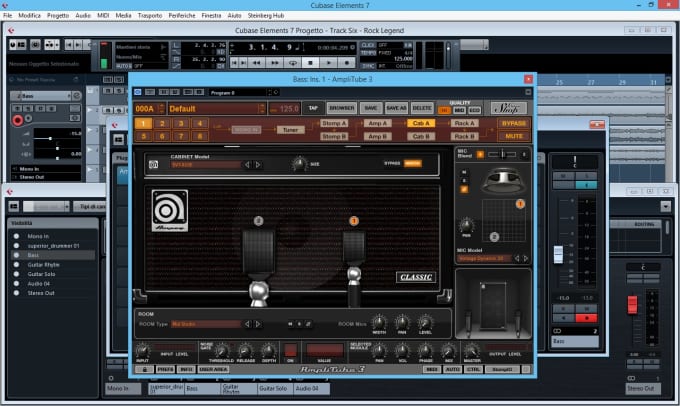Click the Ampeg logo on the cabinet
680x406 pixels.
[170, 210]
